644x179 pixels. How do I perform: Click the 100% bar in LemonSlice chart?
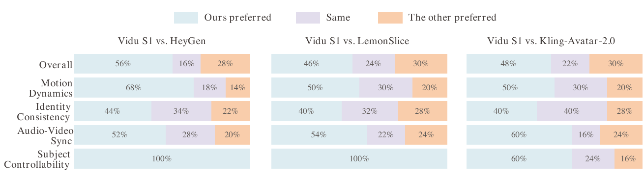[x=359, y=158]
